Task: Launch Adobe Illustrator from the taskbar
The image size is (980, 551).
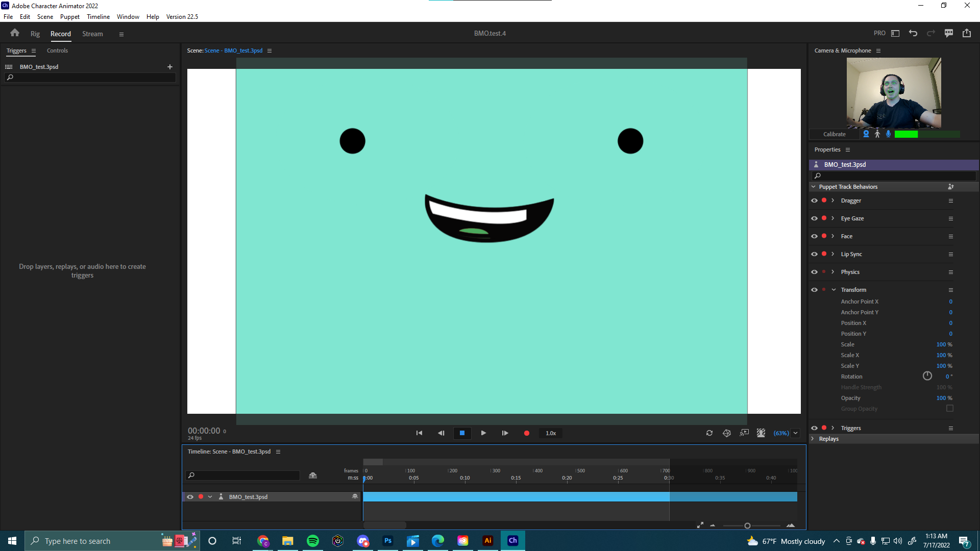Action: (487, 540)
